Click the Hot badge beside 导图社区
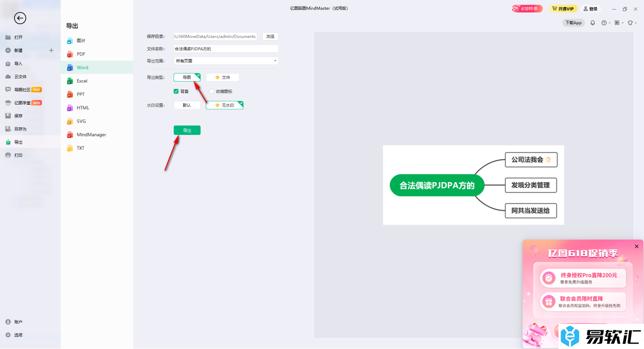This screenshot has height=349, width=644. coord(37,90)
